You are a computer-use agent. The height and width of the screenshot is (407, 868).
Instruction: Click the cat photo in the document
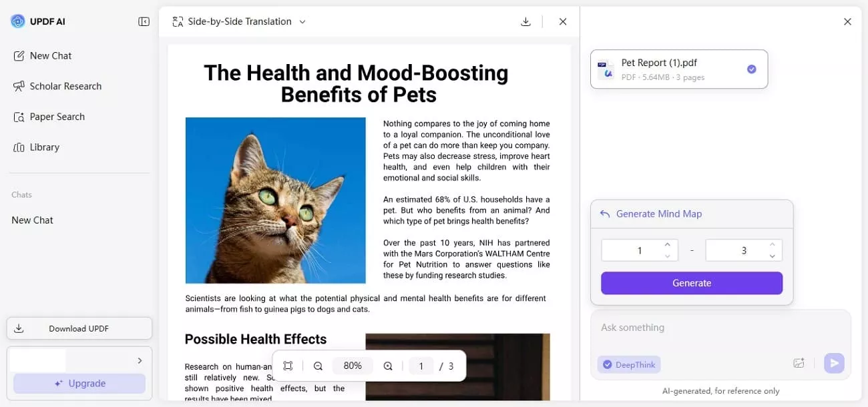[x=276, y=200]
